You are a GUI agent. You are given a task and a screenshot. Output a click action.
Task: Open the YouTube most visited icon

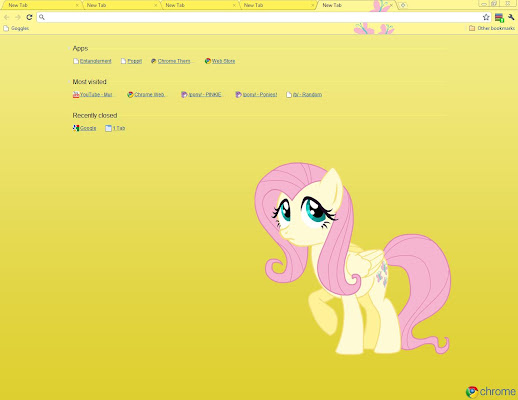point(76,95)
